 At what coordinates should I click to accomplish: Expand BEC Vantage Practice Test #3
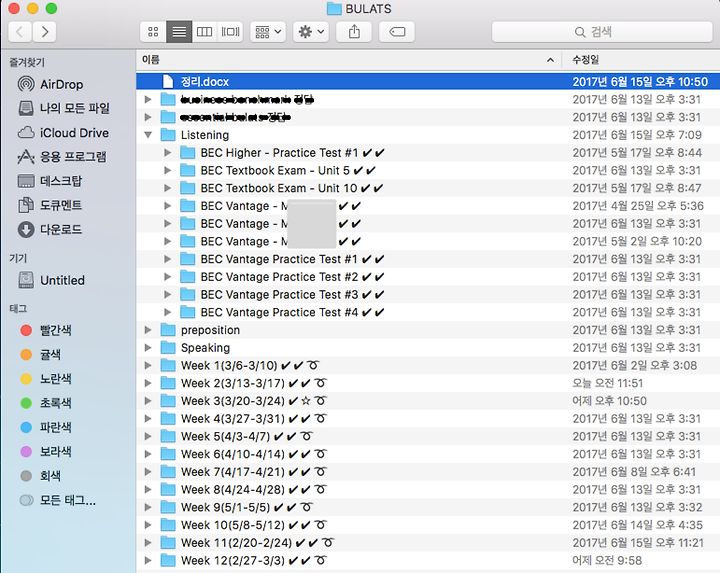(168, 294)
